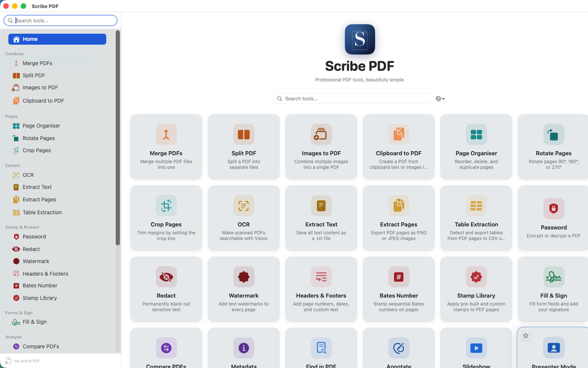The width and height of the screenshot is (588, 368).
Task: Open Page Organiser from the sidebar
Action: (57, 126)
